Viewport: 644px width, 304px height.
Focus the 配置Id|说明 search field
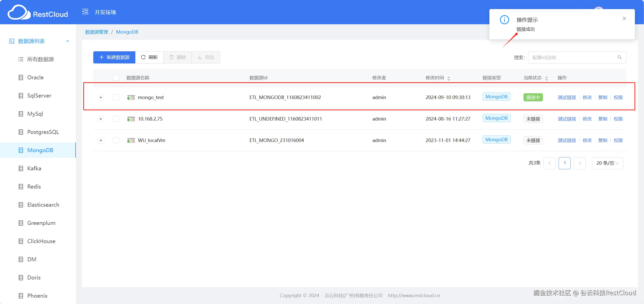click(577, 57)
